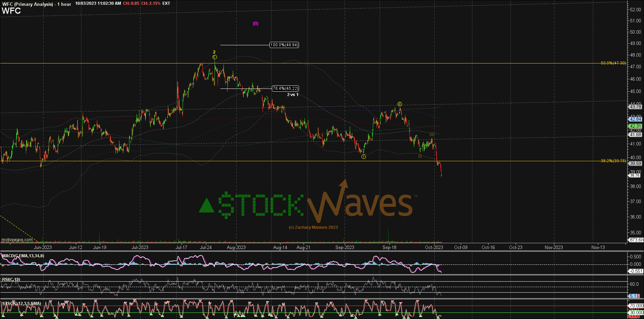Click the EXT session indicator
Screen dimensions: 644x319
[x=166, y=3]
